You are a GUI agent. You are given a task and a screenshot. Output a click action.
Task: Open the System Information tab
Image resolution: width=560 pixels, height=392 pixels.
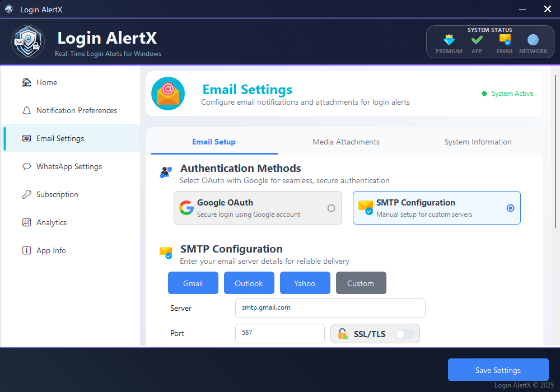[x=478, y=142]
